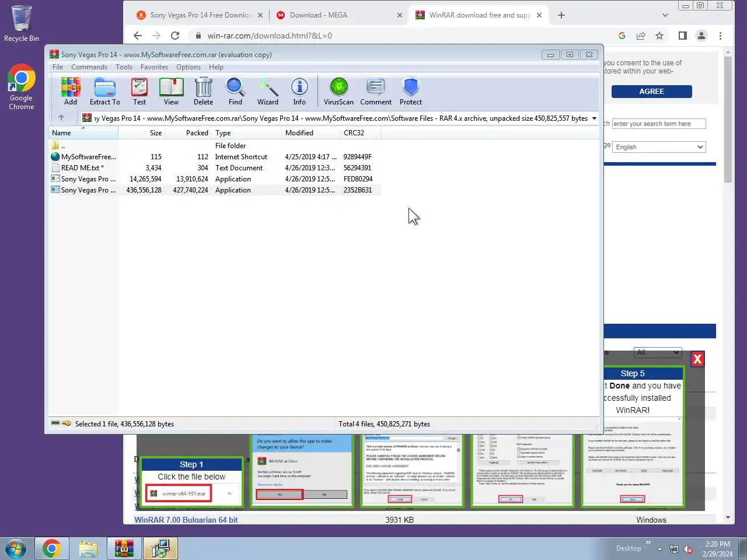The image size is (747, 560).
Task: Bookmark this page star icon
Action: pos(659,36)
